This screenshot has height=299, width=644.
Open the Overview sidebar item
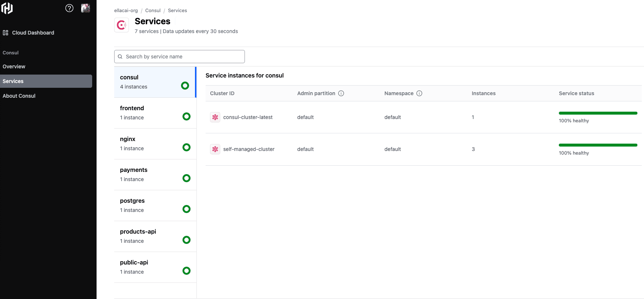click(14, 66)
